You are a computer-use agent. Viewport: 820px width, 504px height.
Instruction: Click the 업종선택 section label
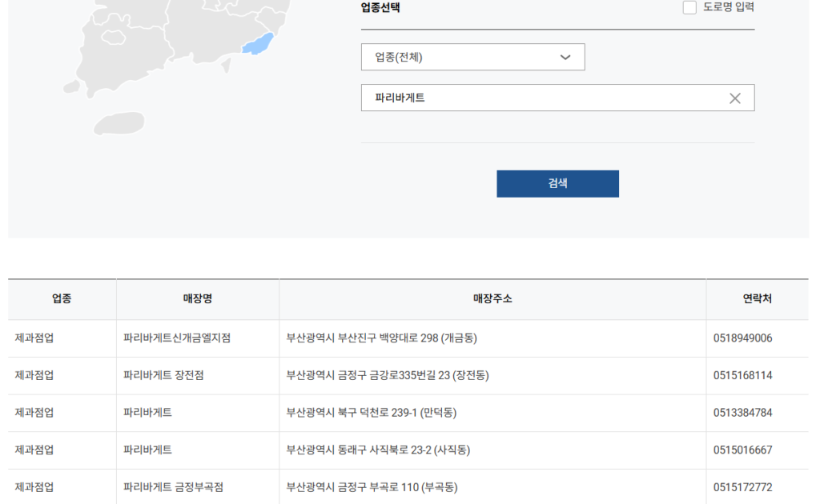click(x=380, y=8)
